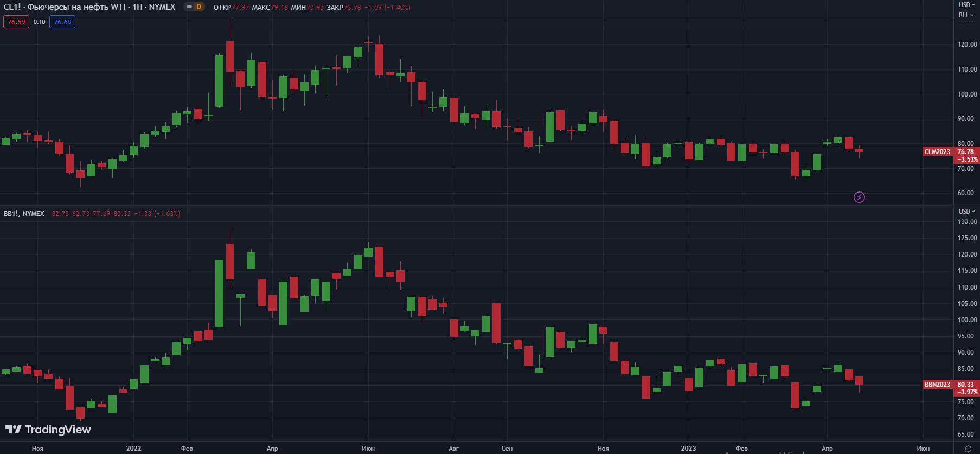Image resolution: width=980 pixels, height=454 pixels.
Task: Click the 2023 label on time axis
Action: tap(688, 449)
